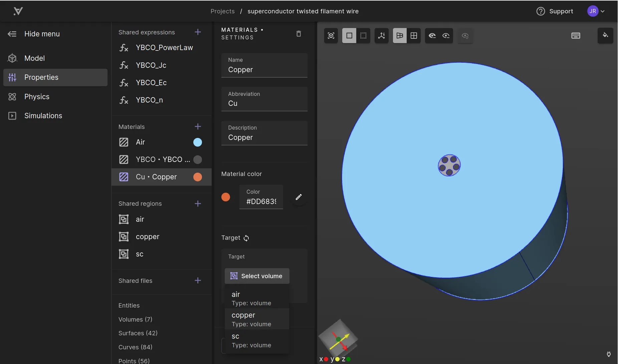This screenshot has height=364, width=618.
Task: Open the JR user account dropdown
Action: tap(596, 11)
